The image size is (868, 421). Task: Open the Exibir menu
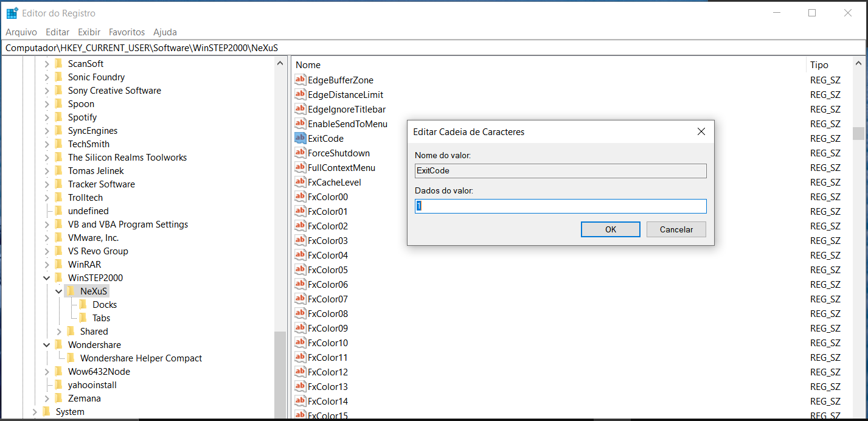(89, 32)
